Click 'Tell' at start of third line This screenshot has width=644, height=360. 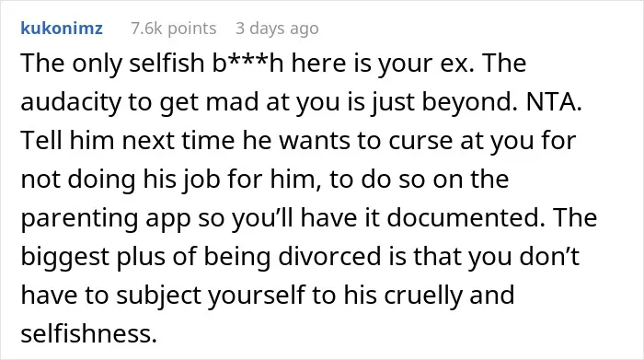tap(40, 141)
